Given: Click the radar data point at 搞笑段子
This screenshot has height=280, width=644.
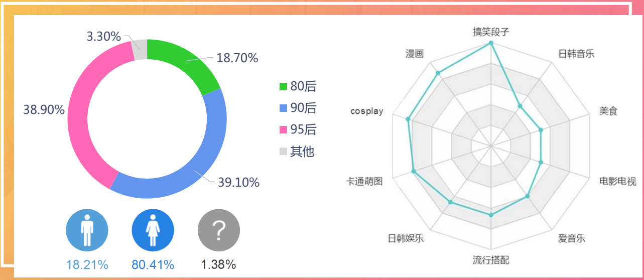Looking at the screenshot, I should 491,43.
